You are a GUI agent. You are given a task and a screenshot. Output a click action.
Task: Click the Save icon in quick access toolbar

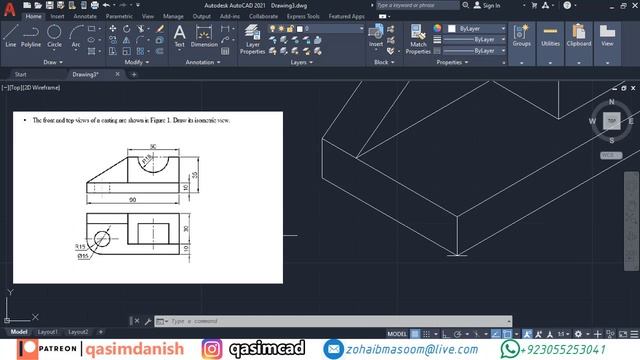(x=49, y=5)
